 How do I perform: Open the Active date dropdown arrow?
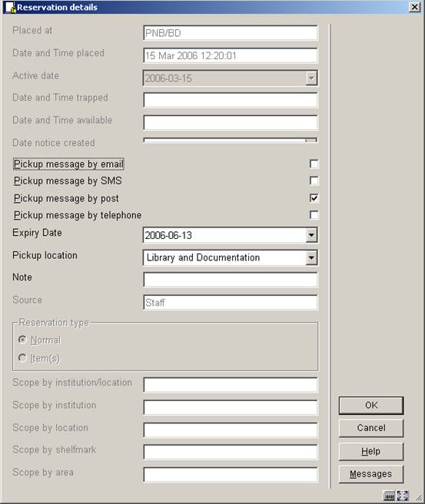311,78
